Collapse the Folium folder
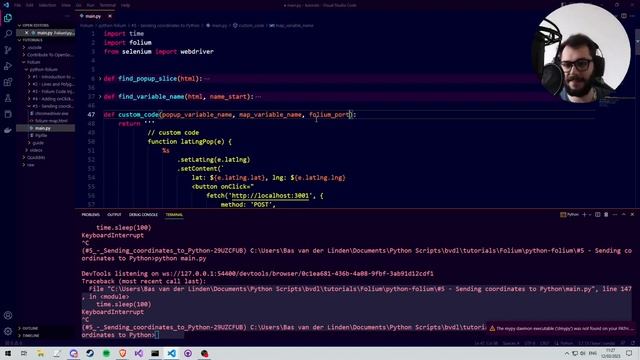 pyautogui.click(x=33, y=62)
